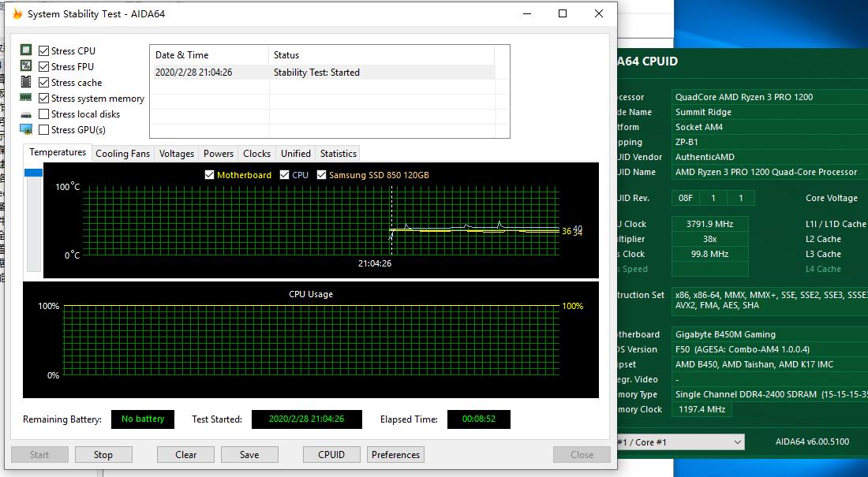Viewport: 868px width, 477px height.
Task: Click Gigabyte B450M Gaming motherboard value in CPUID
Action: pos(769,334)
